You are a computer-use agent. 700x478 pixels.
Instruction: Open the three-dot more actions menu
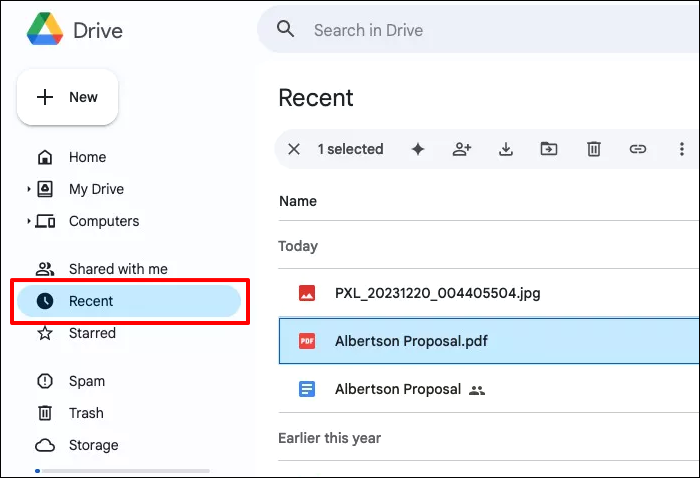click(682, 149)
